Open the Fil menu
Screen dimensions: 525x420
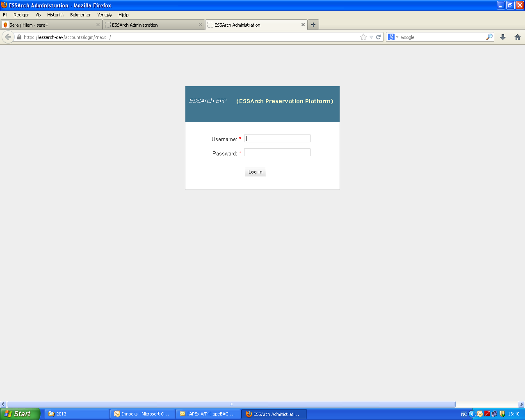5,15
